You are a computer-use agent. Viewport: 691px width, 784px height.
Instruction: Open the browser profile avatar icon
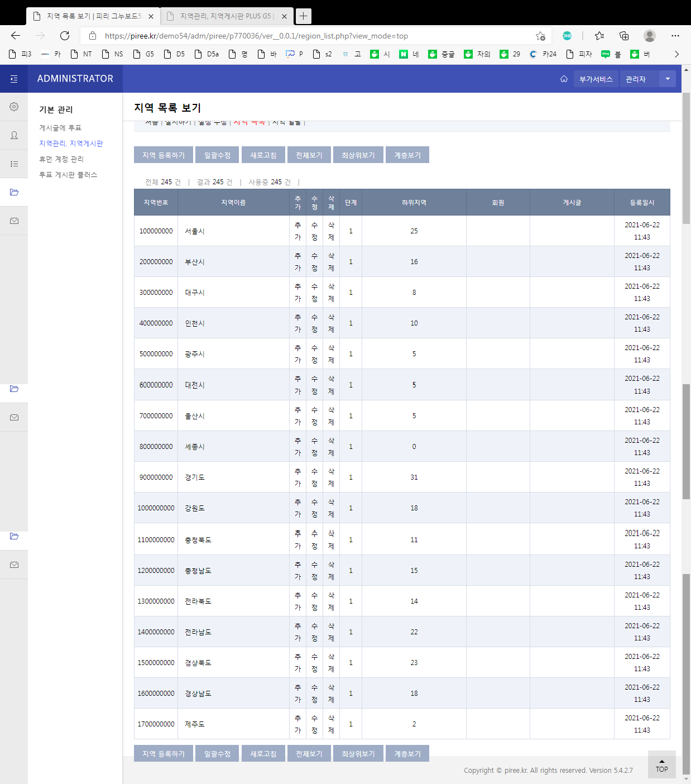[x=649, y=36]
